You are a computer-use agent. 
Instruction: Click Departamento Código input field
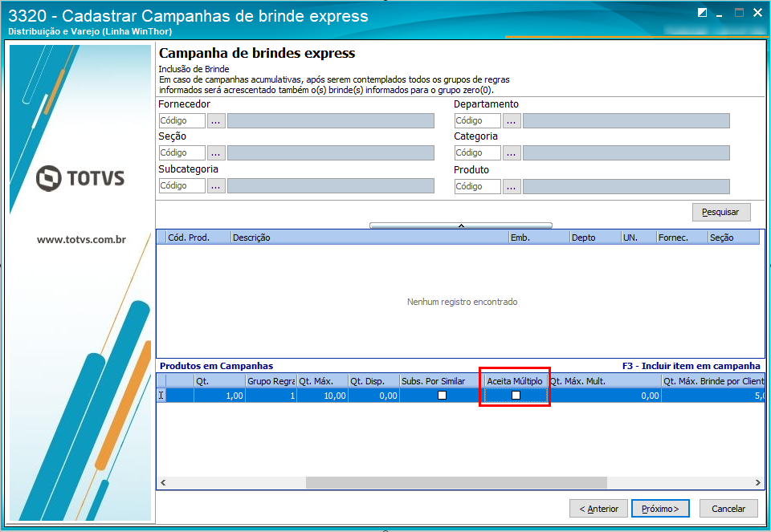point(477,121)
